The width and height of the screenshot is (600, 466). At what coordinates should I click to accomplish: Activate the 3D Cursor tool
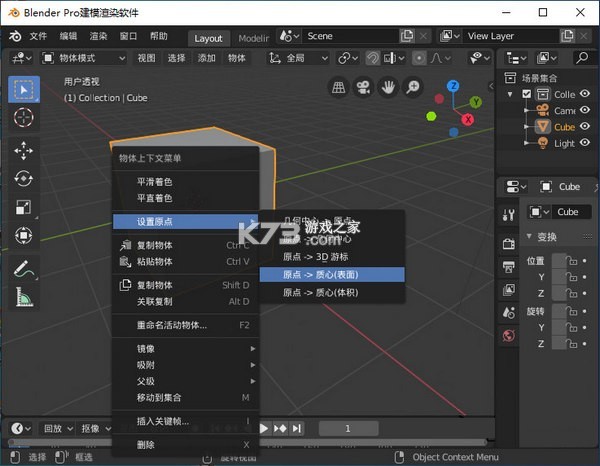[24, 117]
